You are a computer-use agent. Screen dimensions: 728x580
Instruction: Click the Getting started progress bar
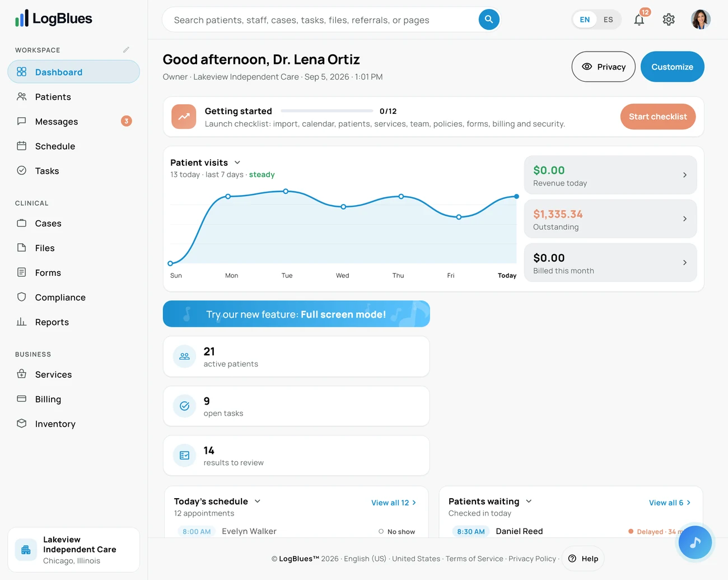coord(326,111)
